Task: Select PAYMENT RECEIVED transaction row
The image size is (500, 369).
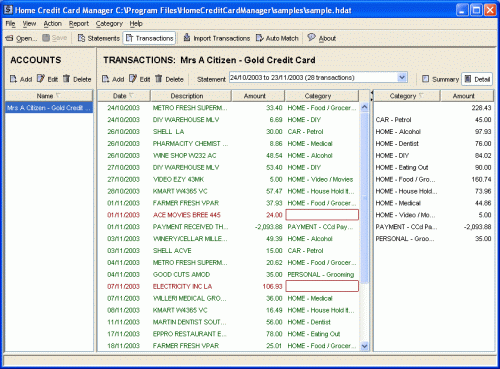Action: point(228,227)
